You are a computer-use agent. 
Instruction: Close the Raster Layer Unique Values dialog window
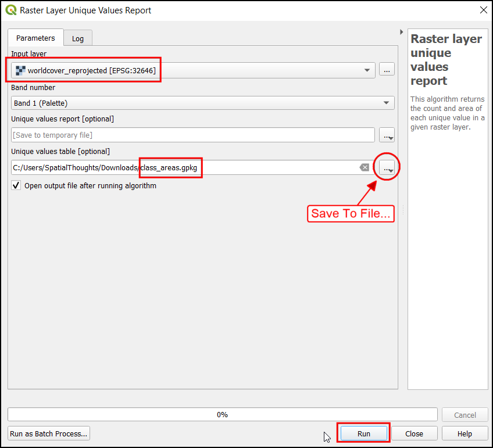(x=483, y=10)
